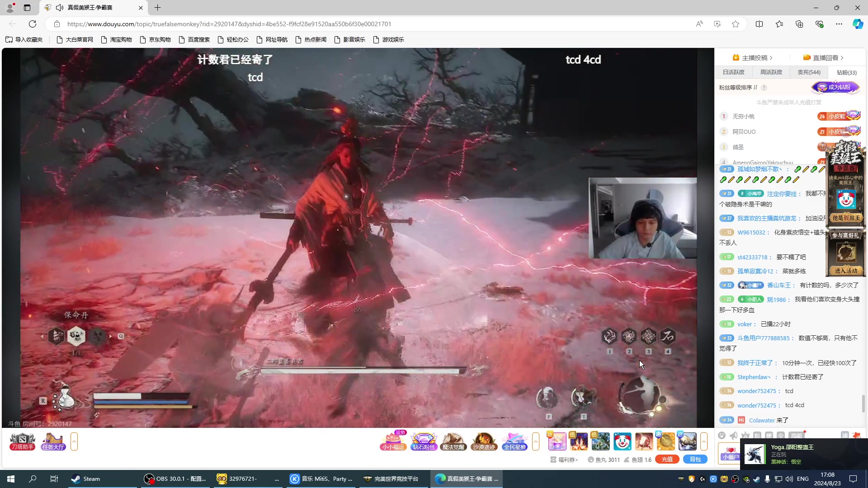Screen dimensions: 868x488
Task: Open Steam in the Windows taskbar
Action: [x=103, y=479]
